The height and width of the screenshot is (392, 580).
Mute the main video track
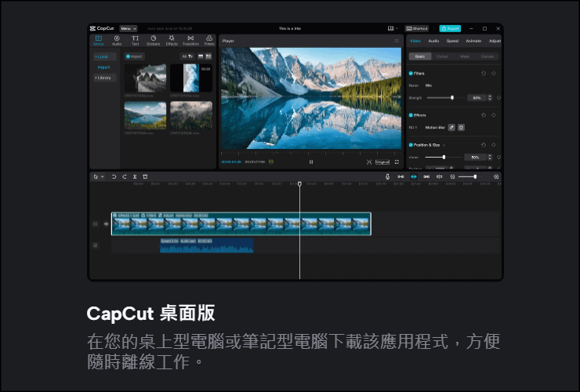point(106,223)
